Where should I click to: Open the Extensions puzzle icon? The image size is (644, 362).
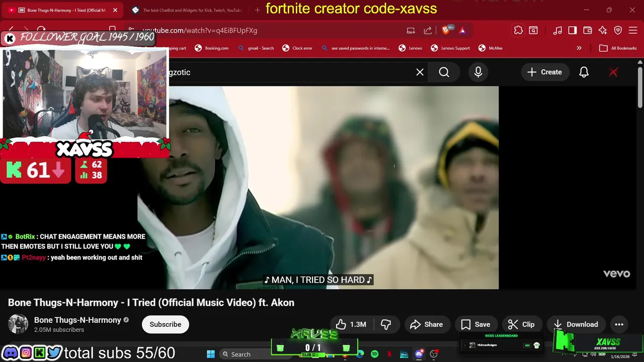(518, 31)
